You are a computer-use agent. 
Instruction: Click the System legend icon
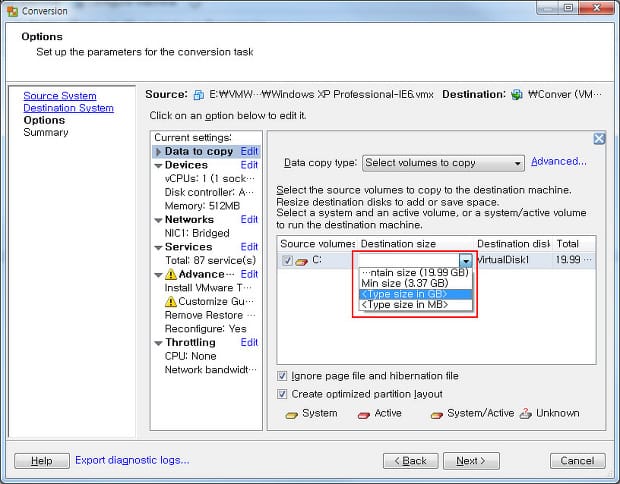[291, 415]
